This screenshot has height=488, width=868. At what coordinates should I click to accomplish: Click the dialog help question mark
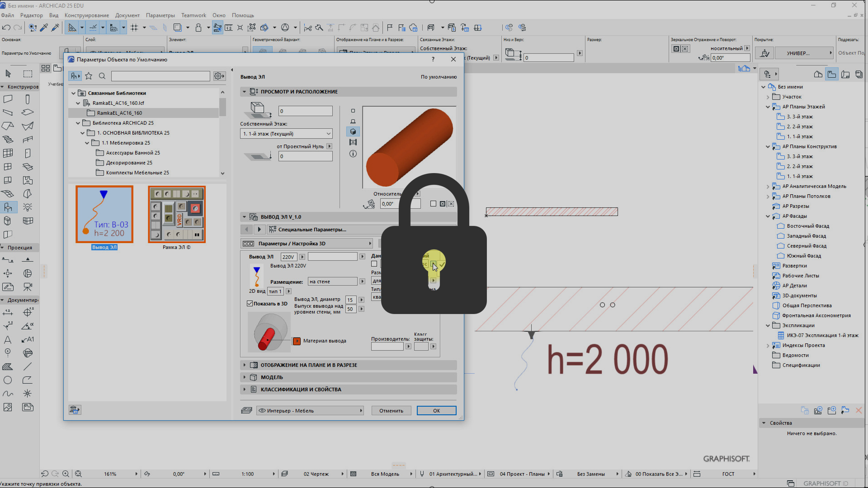click(x=433, y=59)
